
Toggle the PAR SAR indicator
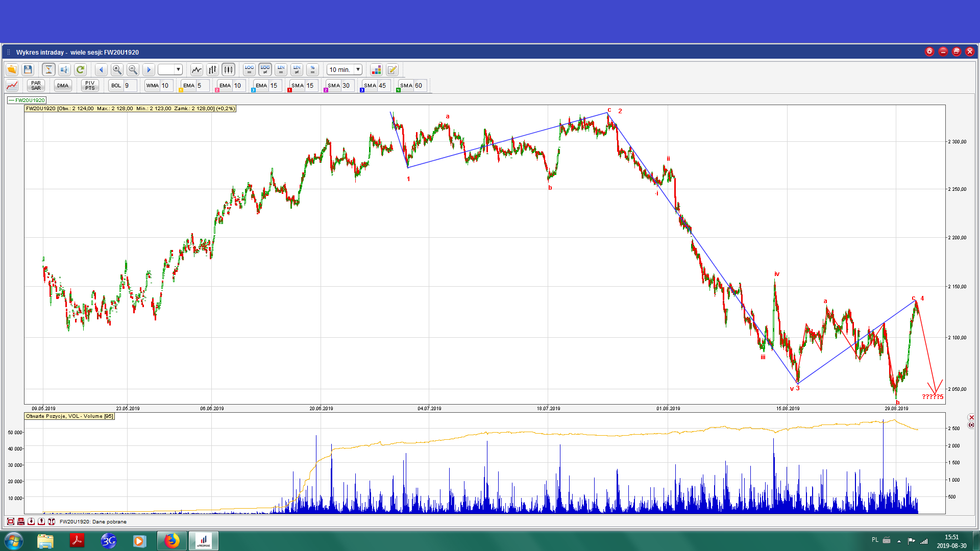pyautogui.click(x=36, y=86)
